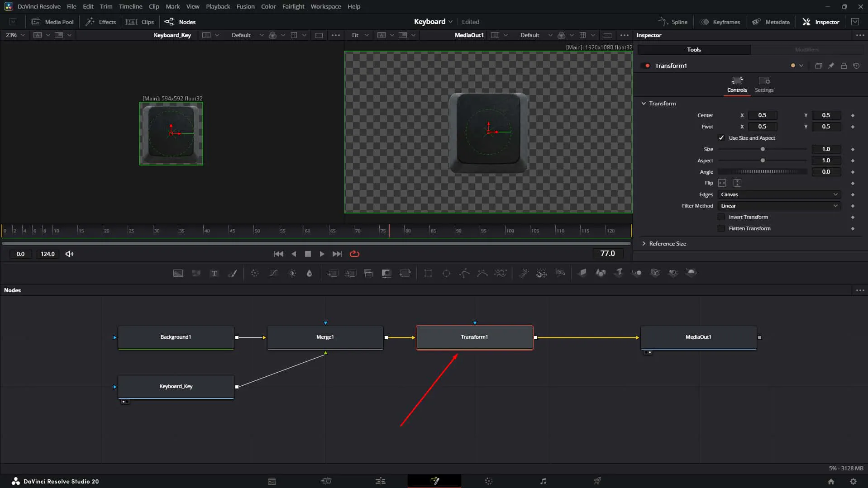Select the Paint brush tool
The width and height of the screenshot is (868, 488).
[x=232, y=273]
